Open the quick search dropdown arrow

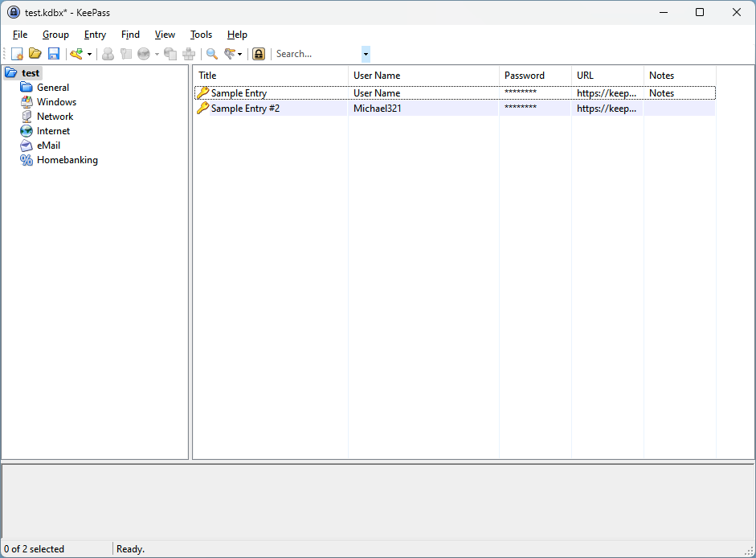click(x=366, y=54)
